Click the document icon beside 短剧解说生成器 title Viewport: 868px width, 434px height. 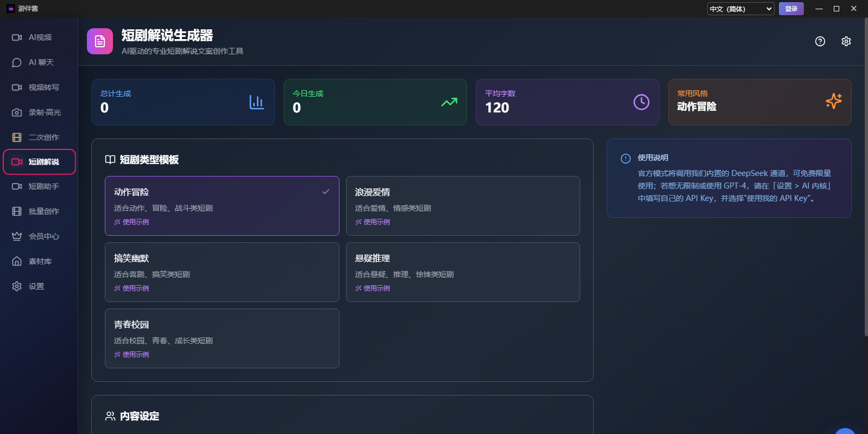point(100,41)
